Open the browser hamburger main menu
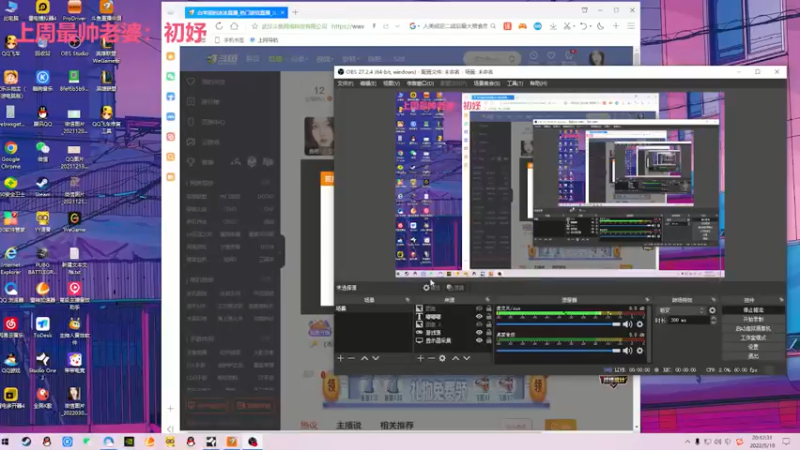This screenshot has height=450, width=800. pyautogui.click(x=631, y=26)
